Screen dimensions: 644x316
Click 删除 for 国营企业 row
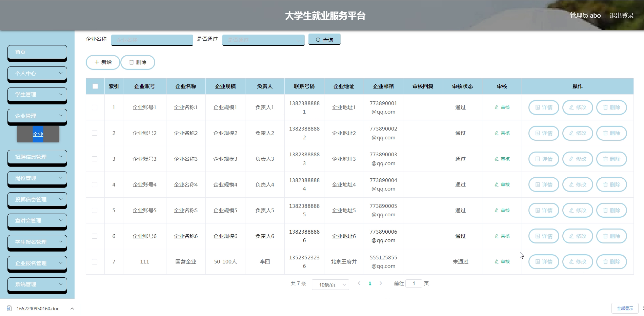[611, 262]
